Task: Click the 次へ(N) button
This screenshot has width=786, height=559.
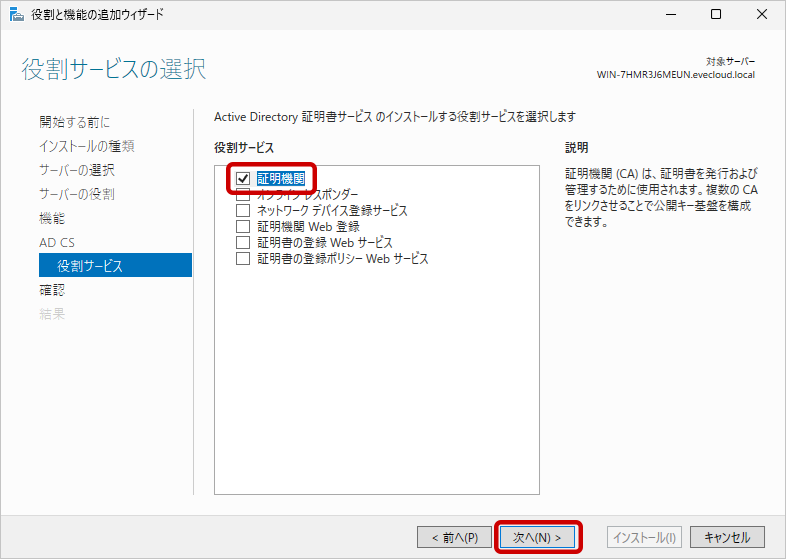Action: (x=538, y=537)
